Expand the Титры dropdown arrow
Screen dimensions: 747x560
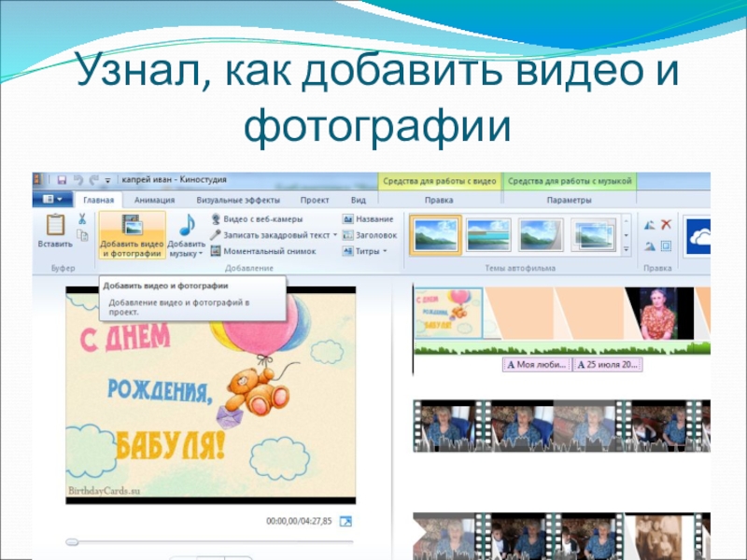[x=385, y=251]
